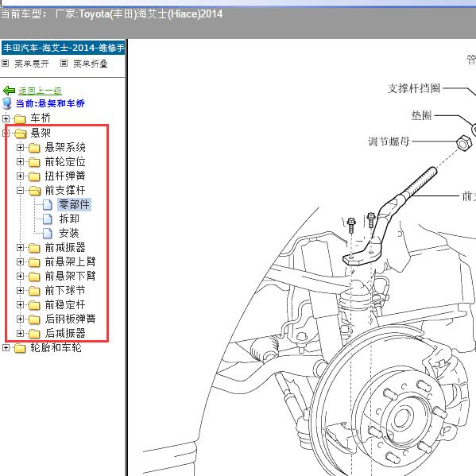
Task: Click the 返回上一级 link
Action: [40, 91]
